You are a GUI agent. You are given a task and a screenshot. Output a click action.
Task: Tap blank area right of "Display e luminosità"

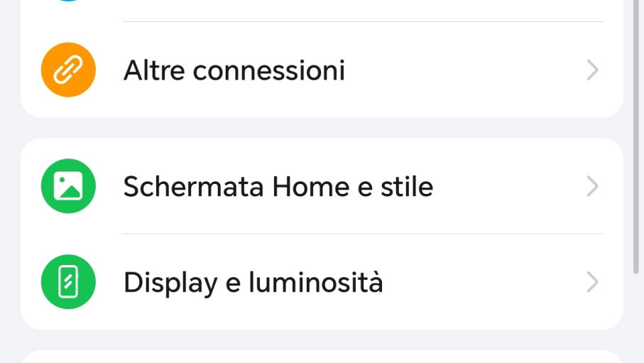pyautogui.click(x=485, y=282)
